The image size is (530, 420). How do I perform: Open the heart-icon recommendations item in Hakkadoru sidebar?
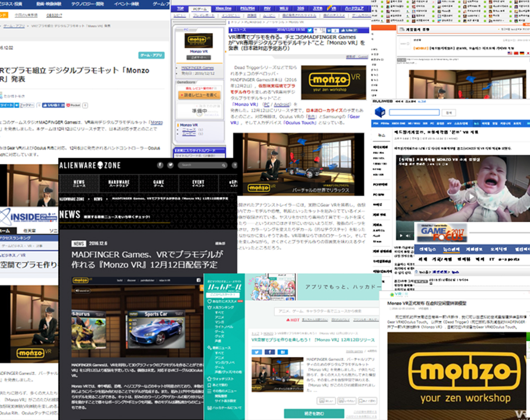click(x=225, y=301)
